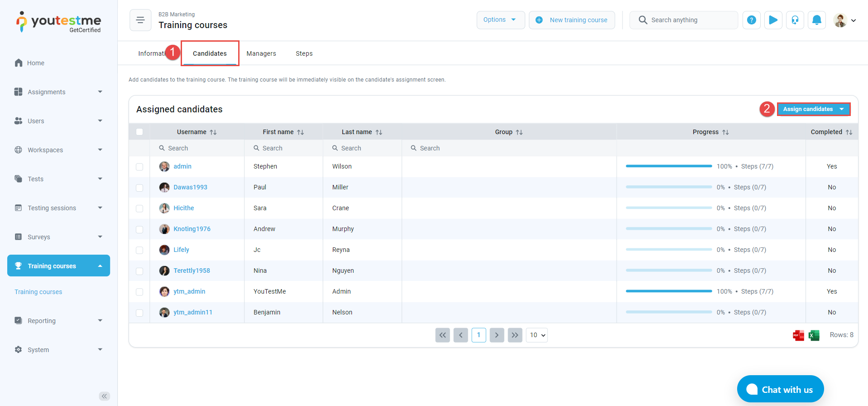Screen dimensions: 868x406
Task: Switch to the Steps tab
Action: click(x=304, y=53)
